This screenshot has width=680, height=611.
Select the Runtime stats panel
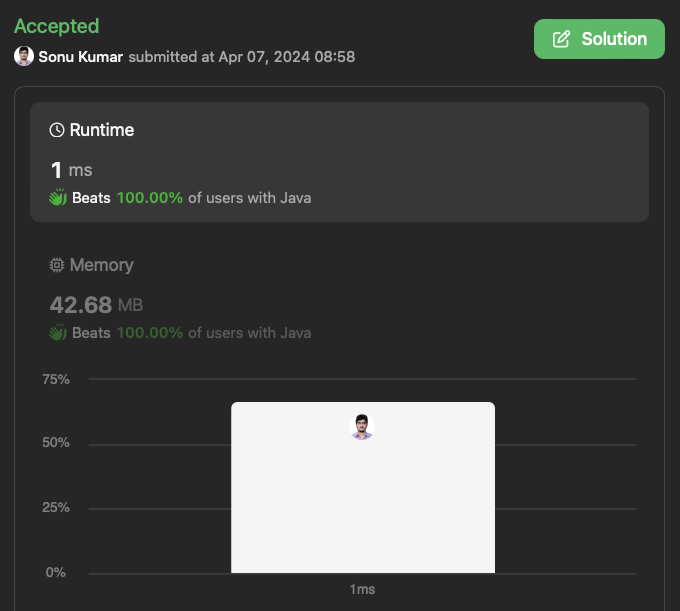coord(339,161)
